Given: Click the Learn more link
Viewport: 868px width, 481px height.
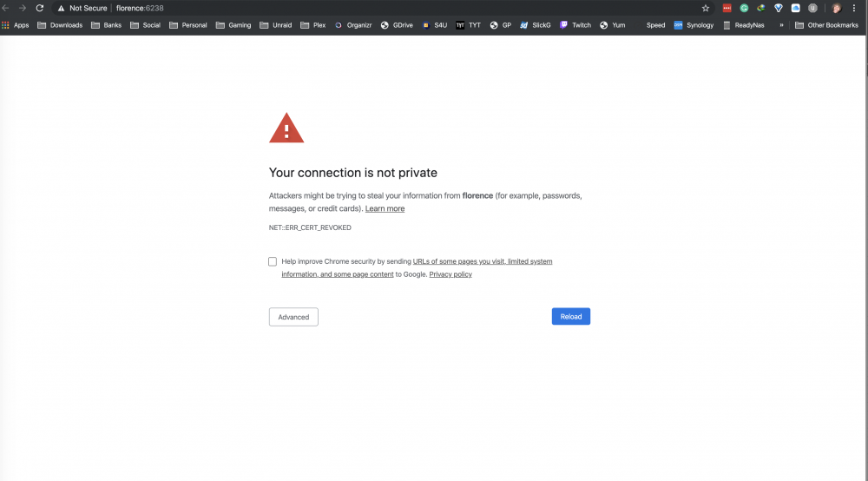Looking at the screenshot, I should coord(385,208).
